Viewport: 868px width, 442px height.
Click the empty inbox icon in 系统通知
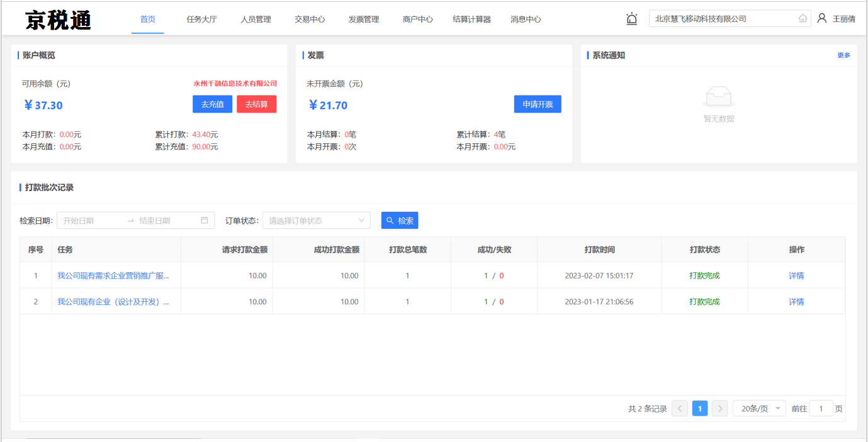coord(718,97)
